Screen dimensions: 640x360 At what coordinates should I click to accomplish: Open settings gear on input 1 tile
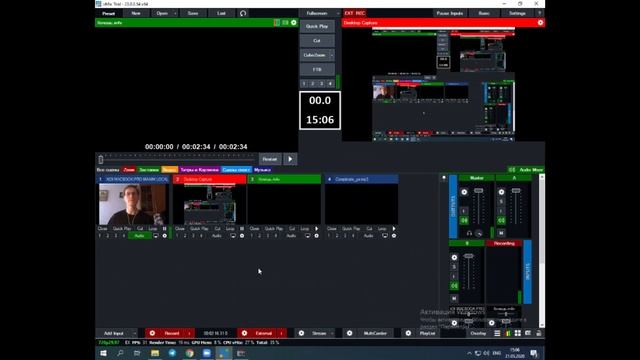(165, 236)
